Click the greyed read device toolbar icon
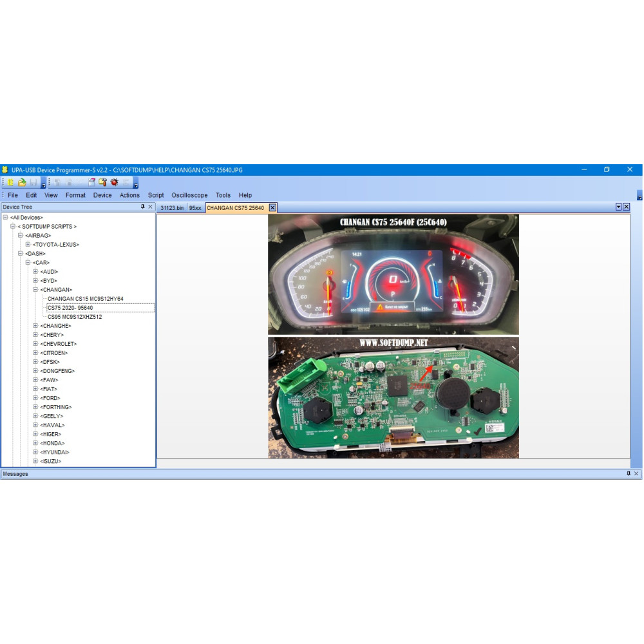This screenshot has height=644, width=644. coord(57,182)
